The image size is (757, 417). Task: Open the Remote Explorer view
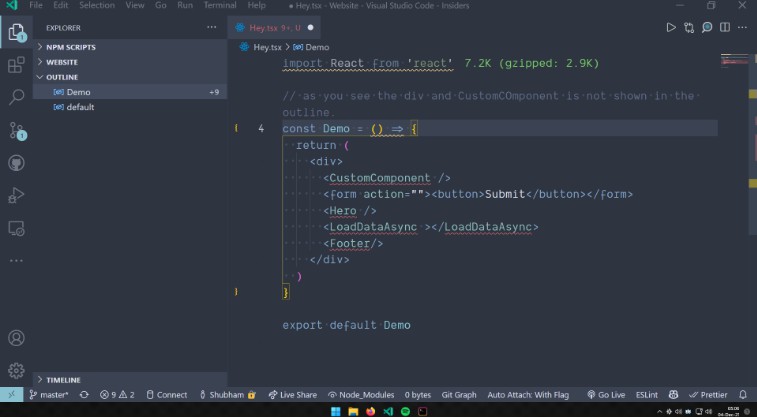(16, 228)
